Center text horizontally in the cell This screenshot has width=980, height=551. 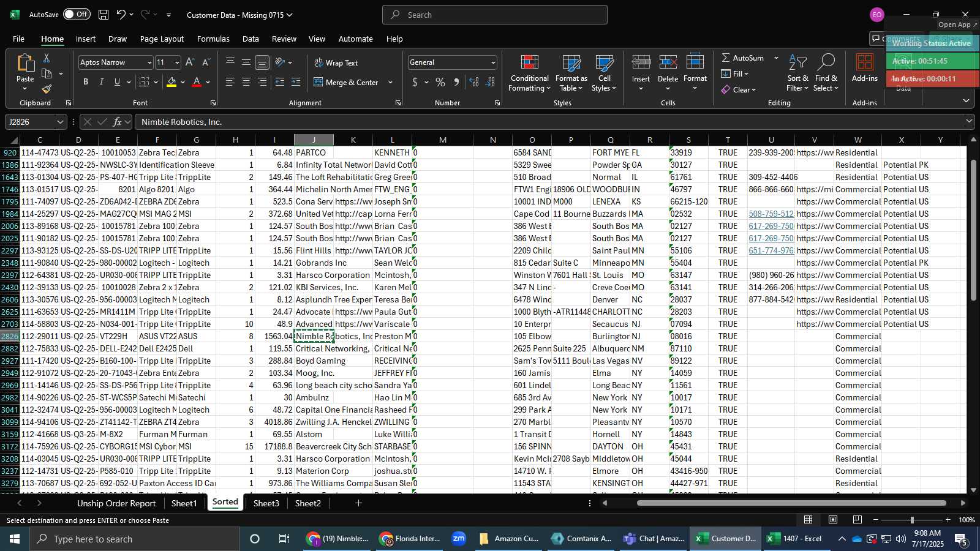pos(246,82)
